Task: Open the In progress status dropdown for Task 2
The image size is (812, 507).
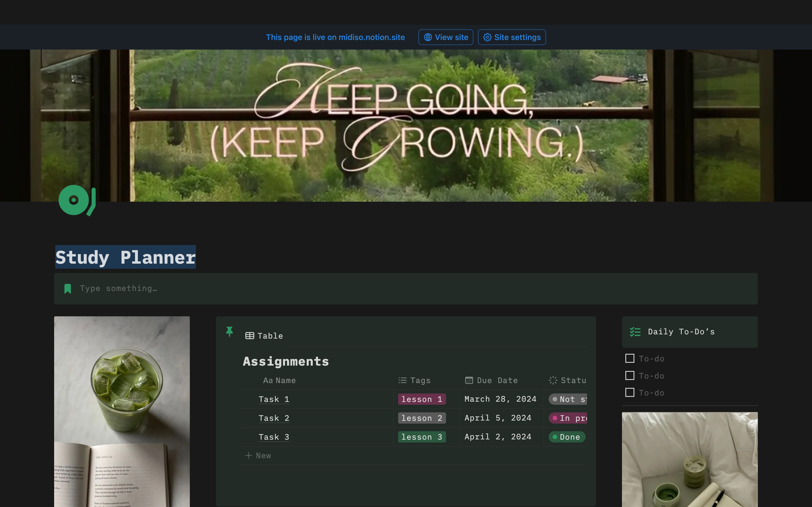Action: click(568, 418)
